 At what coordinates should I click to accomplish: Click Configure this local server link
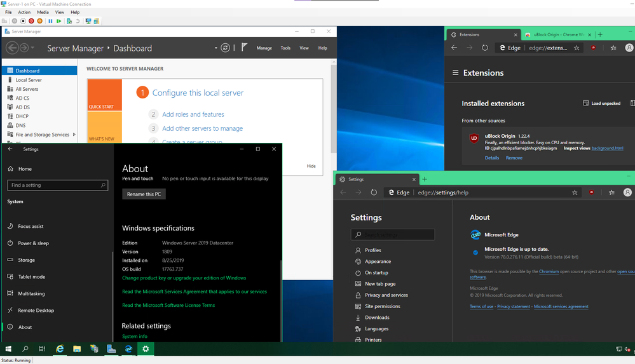click(x=198, y=93)
